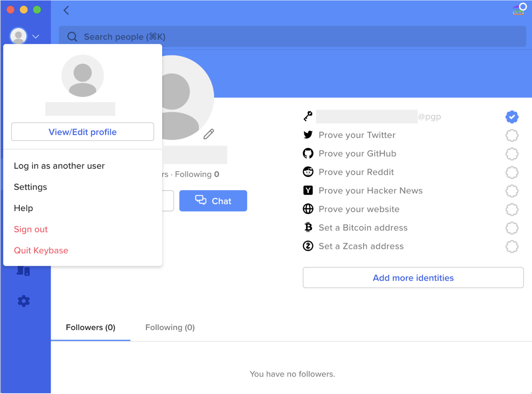Click the Bitcoin symbol icon
The width and height of the screenshot is (532, 394).
coord(308,228)
